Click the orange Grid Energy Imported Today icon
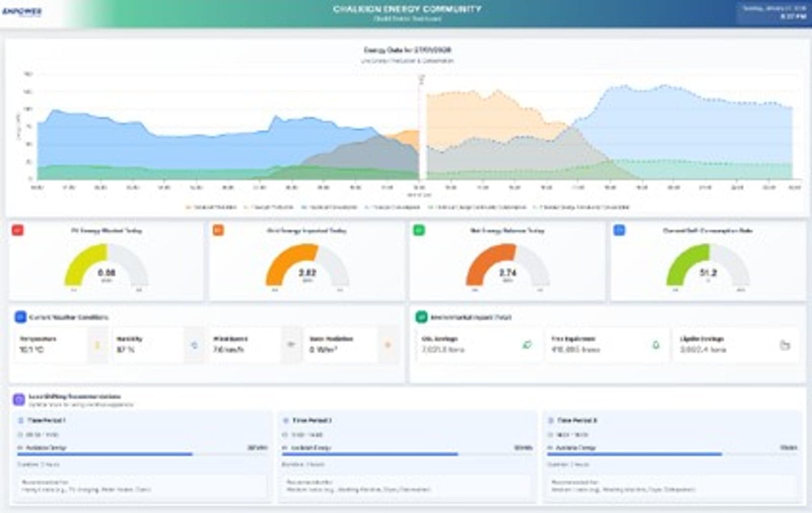 click(x=218, y=230)
